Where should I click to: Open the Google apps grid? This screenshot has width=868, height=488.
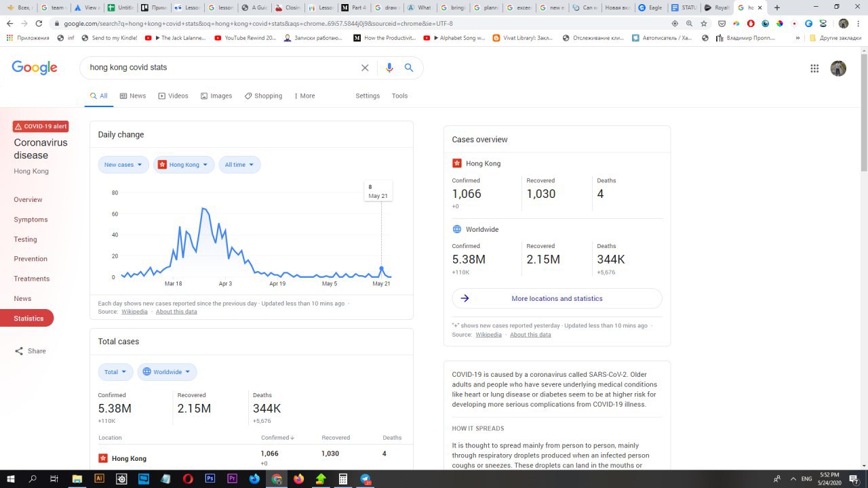814,68
